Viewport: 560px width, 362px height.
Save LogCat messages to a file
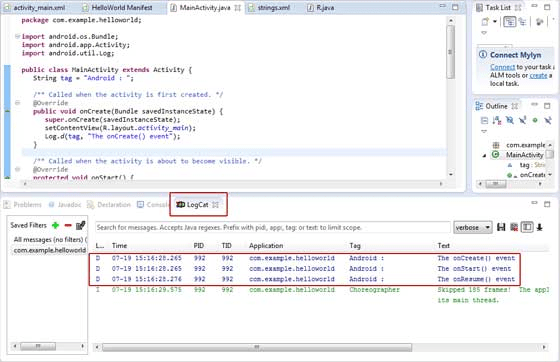click(x=501, y=227)
